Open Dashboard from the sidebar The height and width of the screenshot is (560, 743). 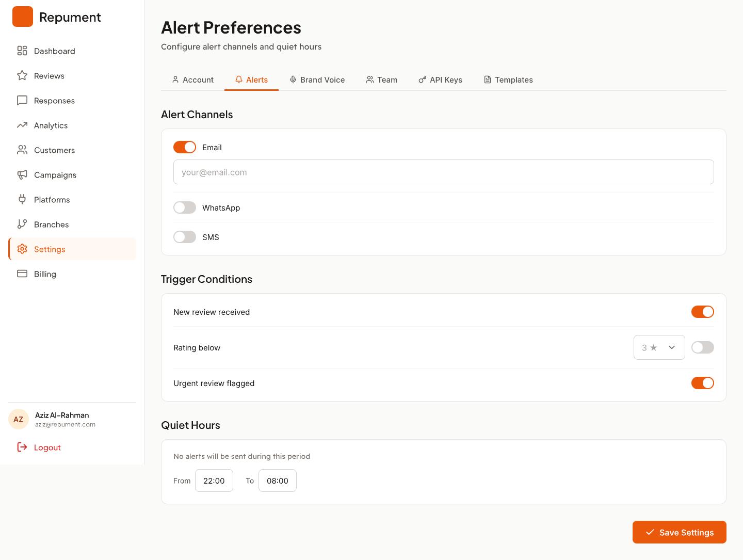[72, 51]
